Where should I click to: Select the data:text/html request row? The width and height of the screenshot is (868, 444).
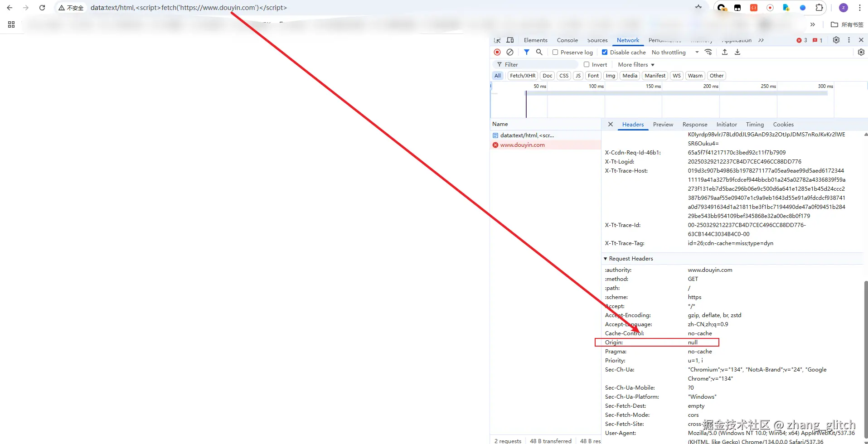point(546,135)
